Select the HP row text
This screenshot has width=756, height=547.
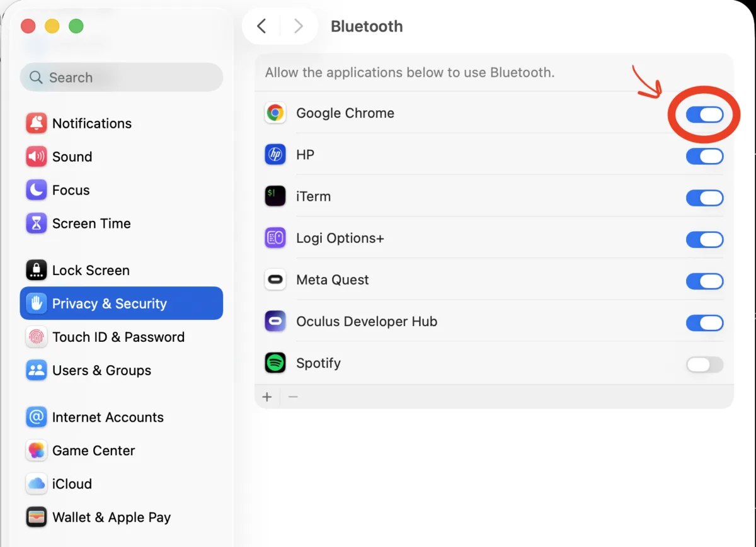click(x=305, y=155)
